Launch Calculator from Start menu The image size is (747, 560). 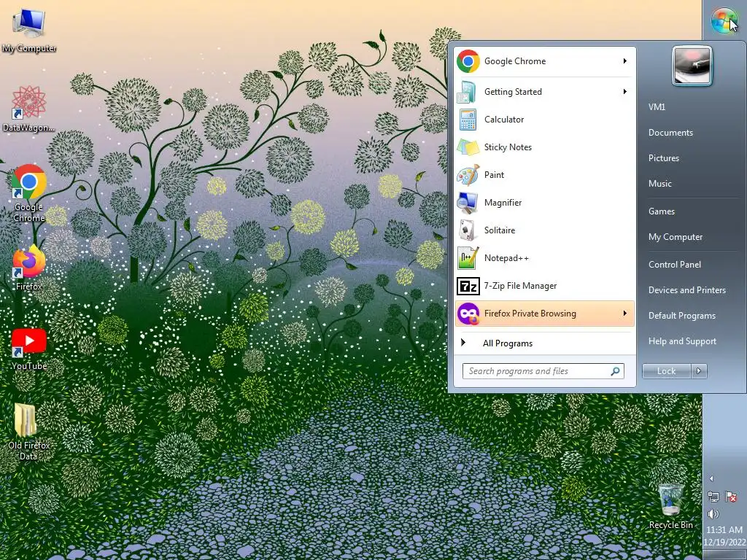point(544,120)
